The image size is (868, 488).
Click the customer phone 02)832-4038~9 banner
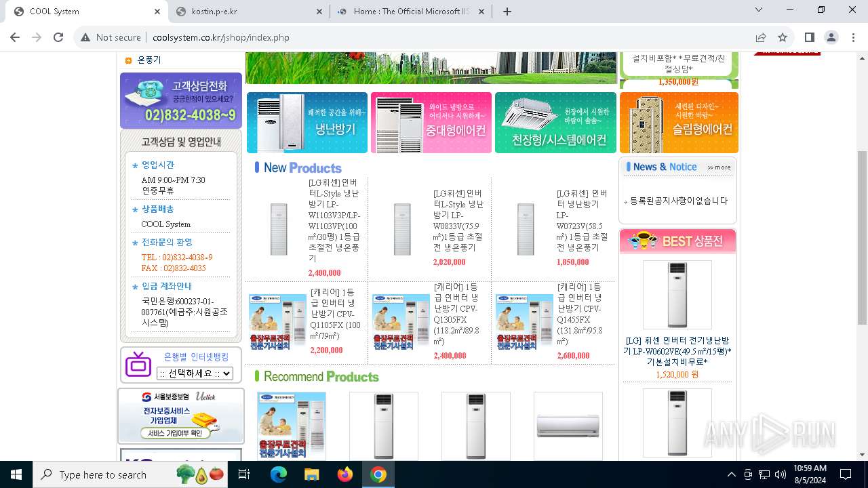pyautogui.click(x=181, y=100)
